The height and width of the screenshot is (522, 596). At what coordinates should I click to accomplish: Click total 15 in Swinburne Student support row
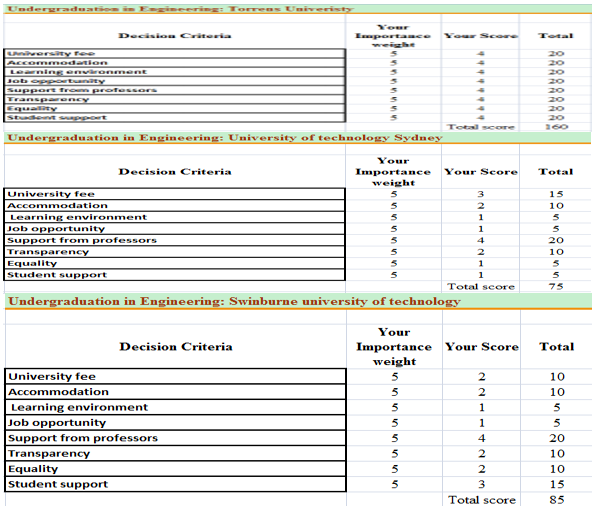(557, 484)
